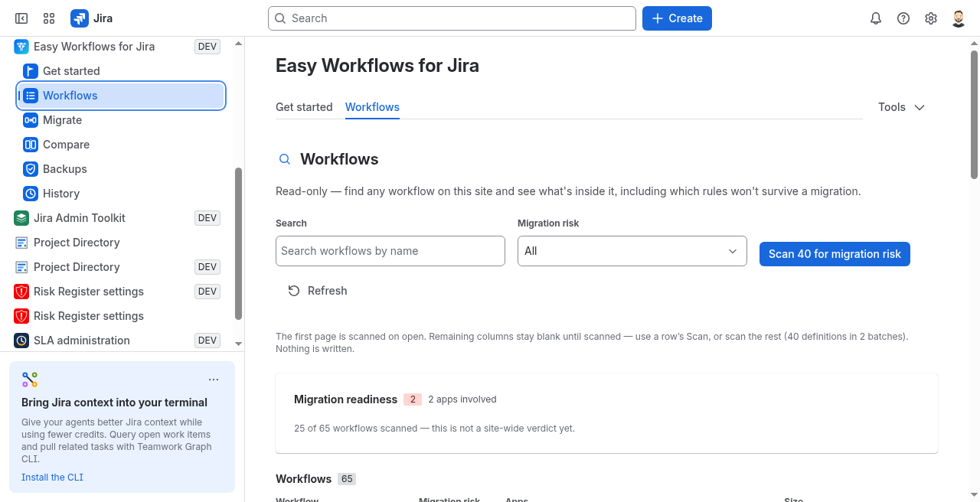
Task: Open the promo card three-dot menu
Action: click(x=214, y=380)
